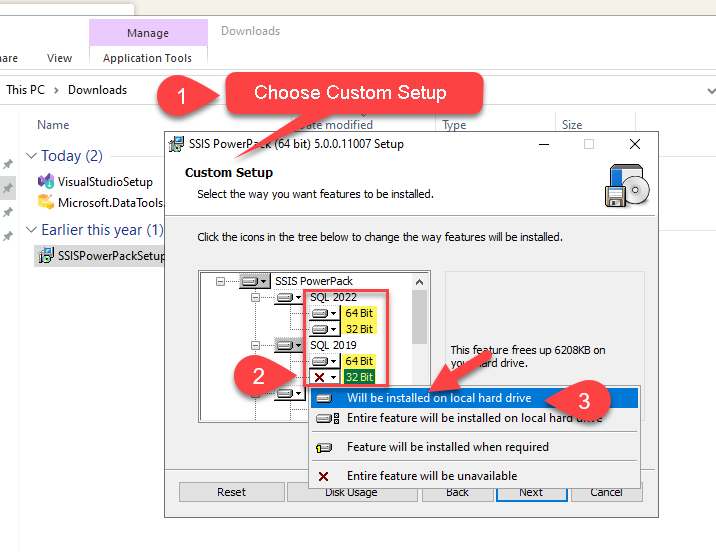
Task: Minimize the SSIS PowerPack Setup window
Action: [544, 144]
